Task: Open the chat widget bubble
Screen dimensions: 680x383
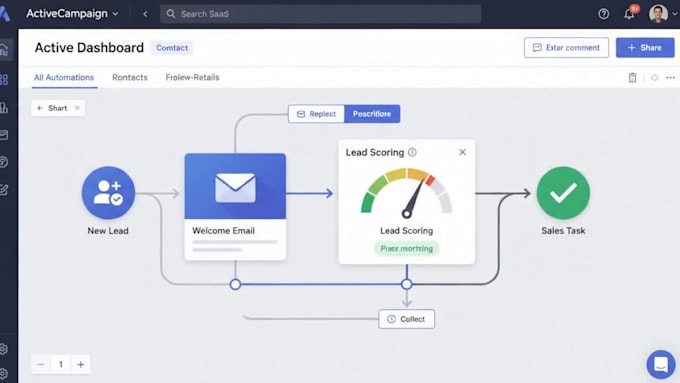Action: 660,364
